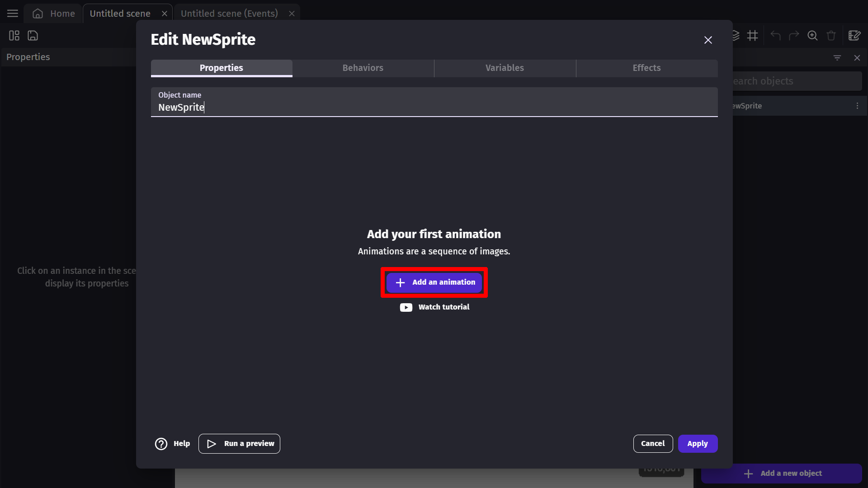Click the panel layout icon
868x488 pixels.
[x=14, y=36]
